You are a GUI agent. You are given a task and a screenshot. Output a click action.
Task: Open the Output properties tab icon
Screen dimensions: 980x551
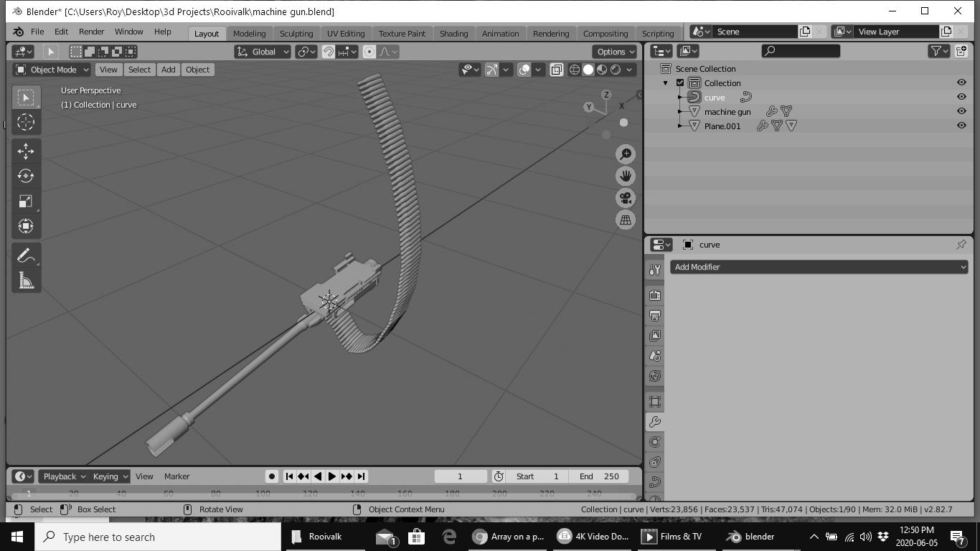click(x=655, y=316)
